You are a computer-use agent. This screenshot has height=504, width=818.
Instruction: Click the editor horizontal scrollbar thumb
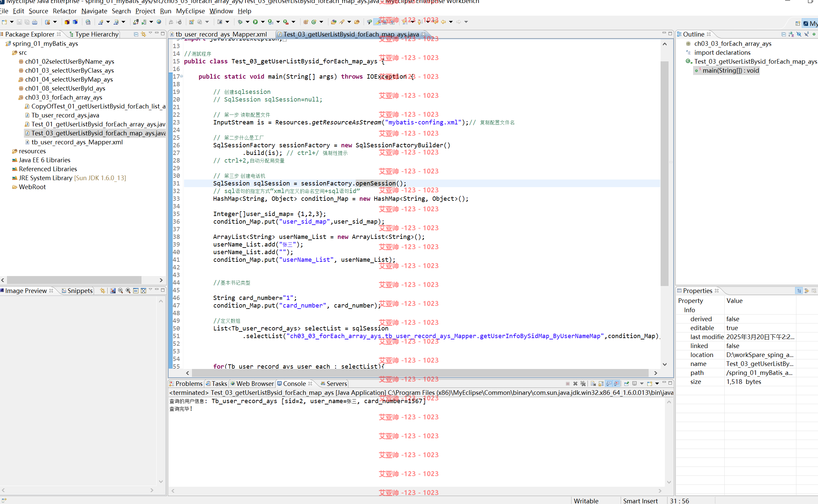click(x=420, y=373)
